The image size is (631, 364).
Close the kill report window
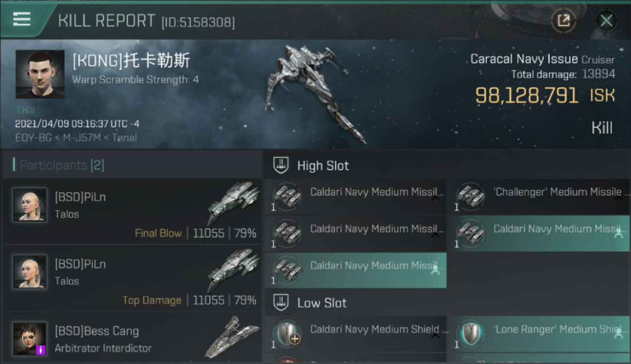(x=606, y=21)
